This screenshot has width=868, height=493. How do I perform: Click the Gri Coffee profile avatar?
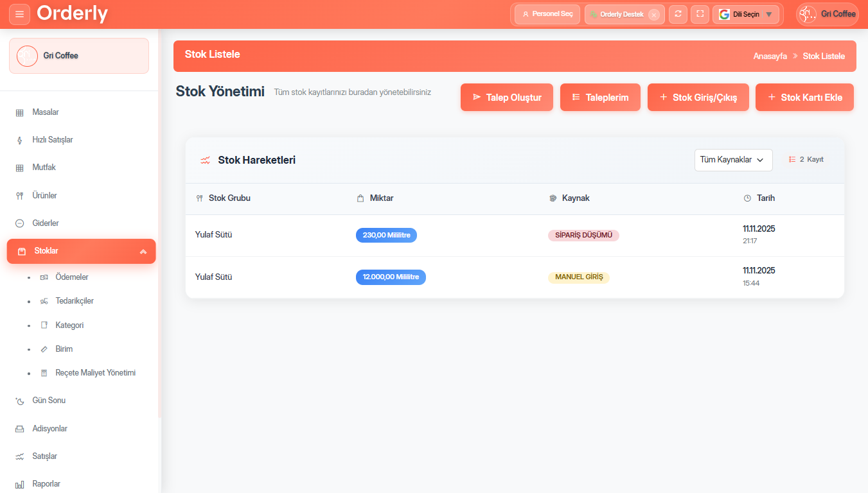click(808, 14)
